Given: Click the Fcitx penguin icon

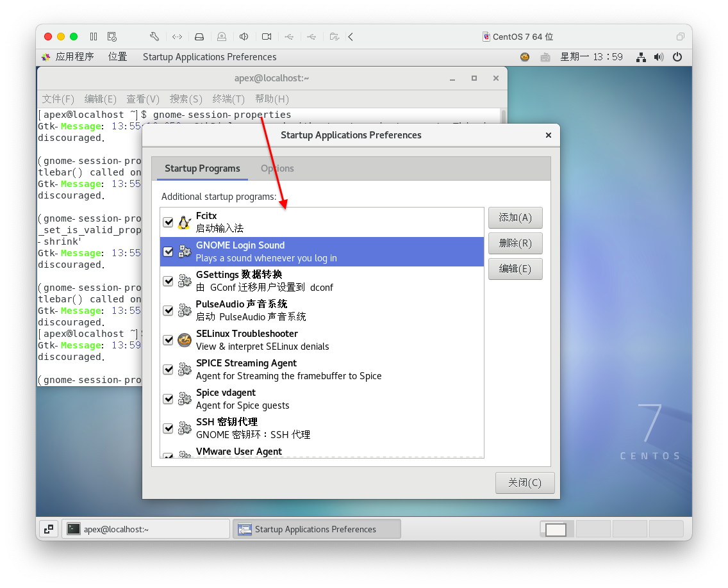Looking at the screenshot, I should pyautogui.click(x=185, y=222).
